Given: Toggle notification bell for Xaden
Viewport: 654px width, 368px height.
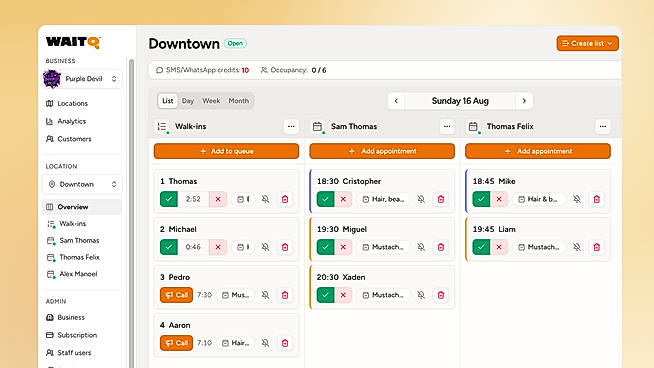Looking at the screenshot, I should pyautogui.click(x=421, y=295).
